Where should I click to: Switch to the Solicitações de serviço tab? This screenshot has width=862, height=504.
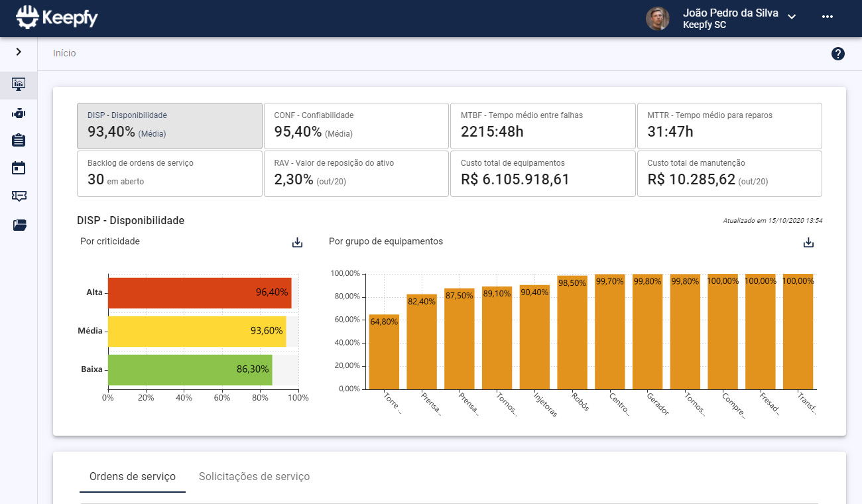pos(254,476)
